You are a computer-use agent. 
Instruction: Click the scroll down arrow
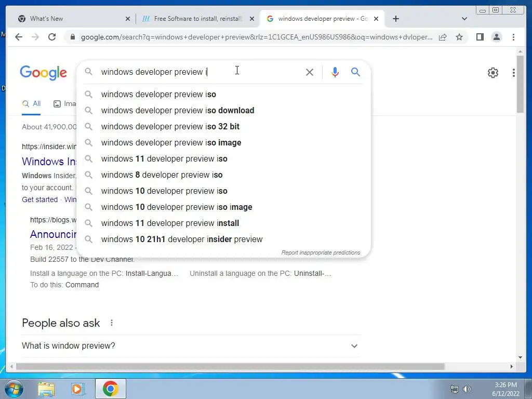(x=520, y=357)
